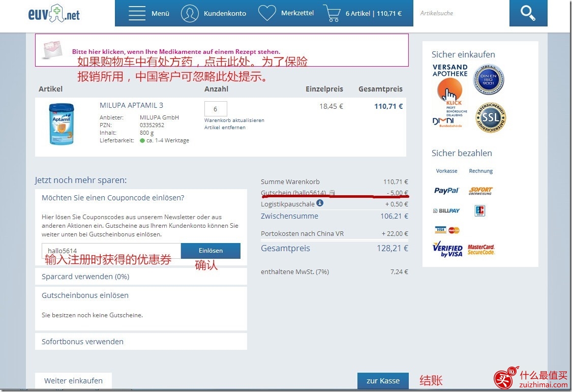Click the Billpay logo
The height and width of the screenshot is (392, 572).
(x=446, y=211)
